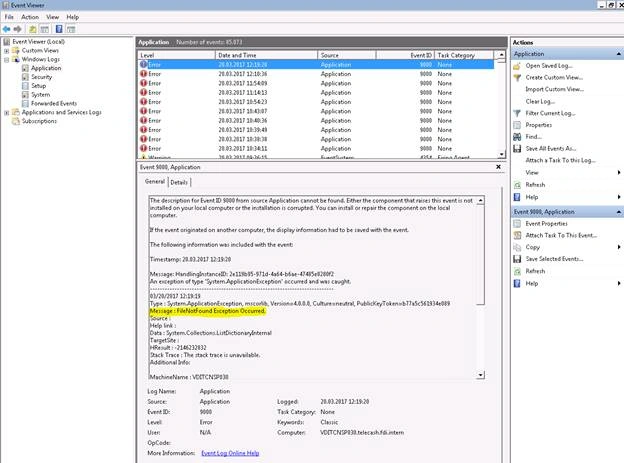Viewport: 624px width, 463px height.
Task: Click the Find binoculars icon
Action: (517, 137)
